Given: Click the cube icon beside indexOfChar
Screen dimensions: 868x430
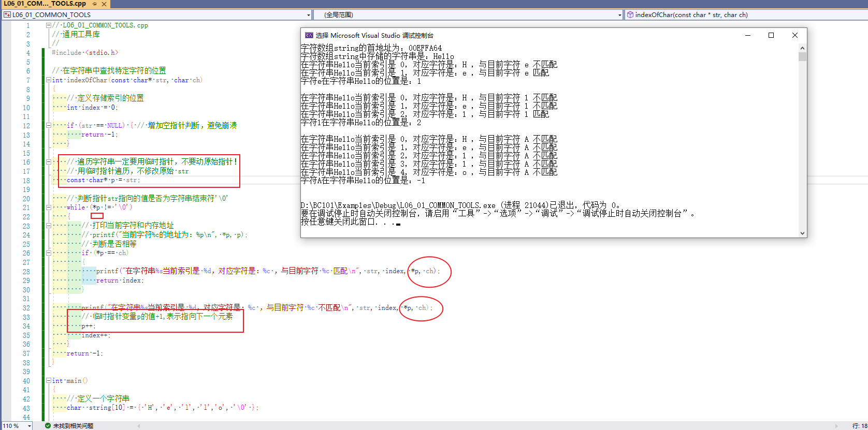Looking at the screenshot, I should [630, 15].
